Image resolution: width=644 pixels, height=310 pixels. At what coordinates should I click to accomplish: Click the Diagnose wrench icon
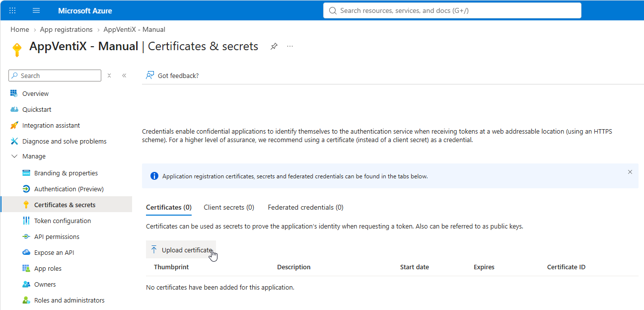[14, 141]
